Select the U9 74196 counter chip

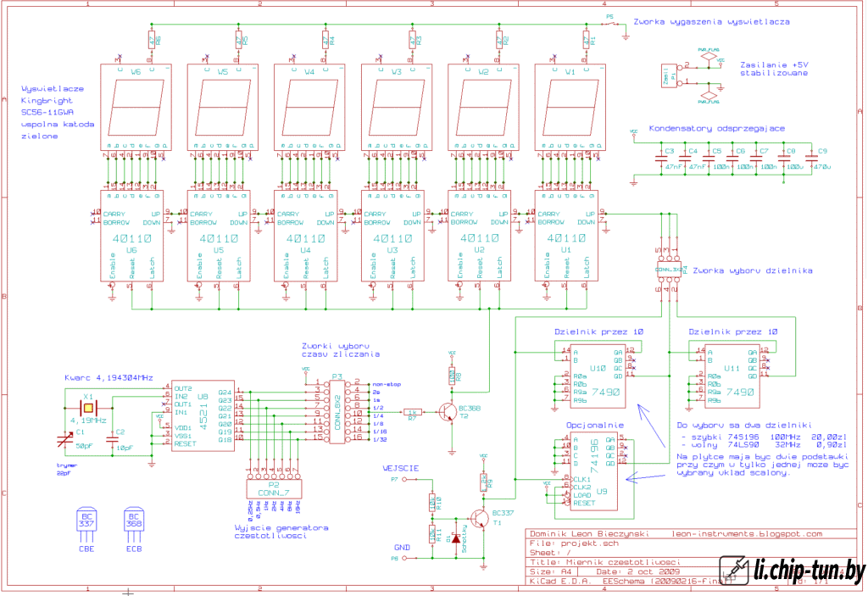coord(594,471)
